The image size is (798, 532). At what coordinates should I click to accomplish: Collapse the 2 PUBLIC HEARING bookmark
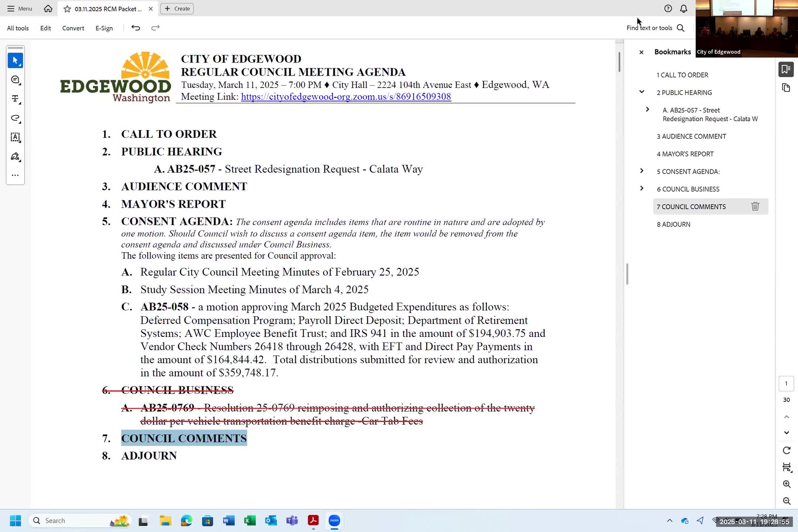point(642,92)
